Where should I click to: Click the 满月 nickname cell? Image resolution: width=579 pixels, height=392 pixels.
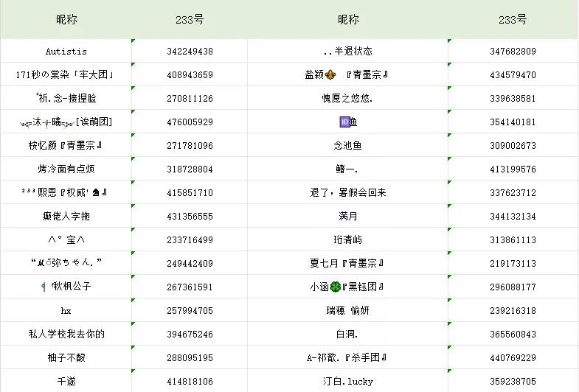(347, 216)
